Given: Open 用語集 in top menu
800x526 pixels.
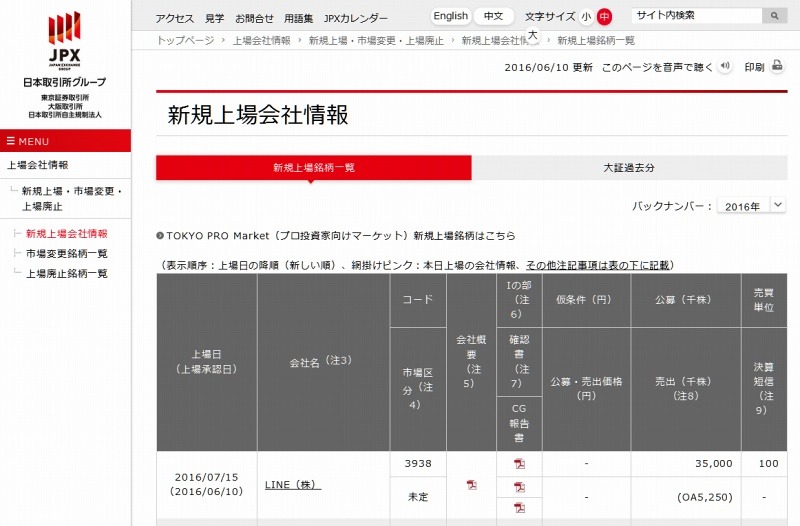Looking at the screenshot, I should click(x=298, y=18).
